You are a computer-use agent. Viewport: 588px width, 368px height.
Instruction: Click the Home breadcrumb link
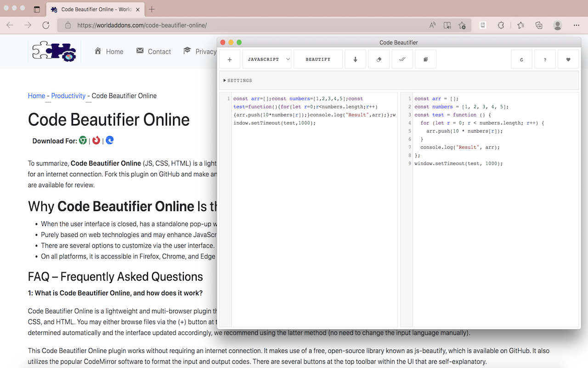click(x=36, y=96)
